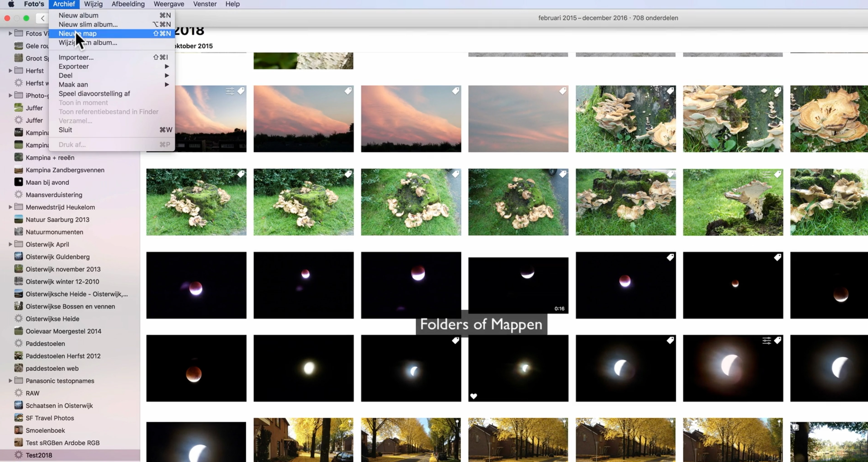Expand the iPhoto folder in sidebar
The image size is (868, 462).
(10, 95)
